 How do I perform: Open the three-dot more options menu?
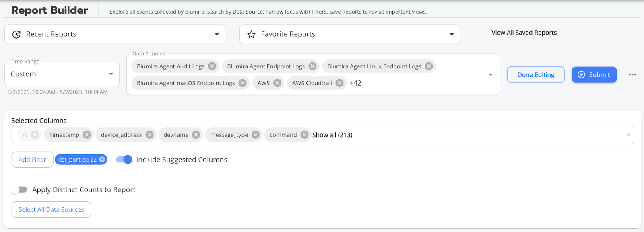tap(632, 74)
